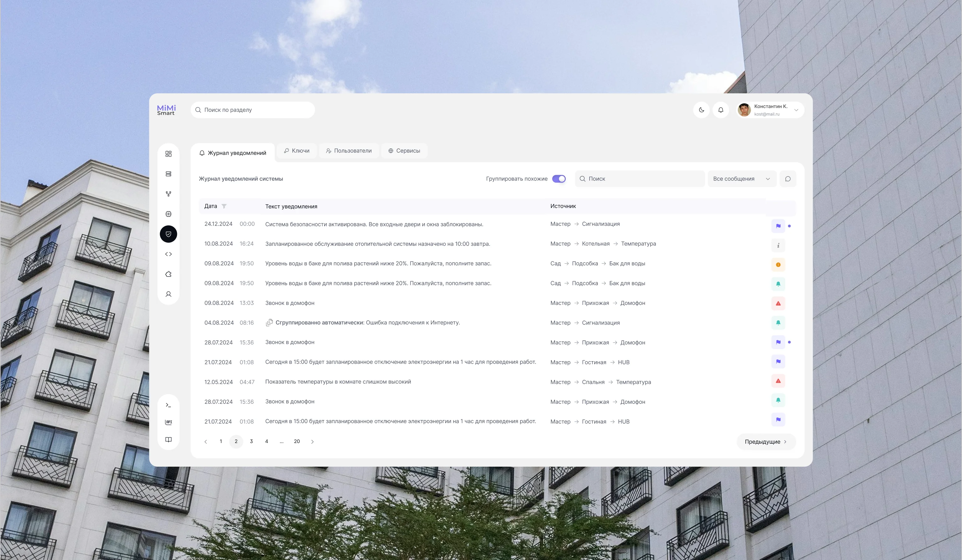The height and width of the screenshot is (560, 962).
Task: Jump to page 20 in pagination
Action: 297,441
